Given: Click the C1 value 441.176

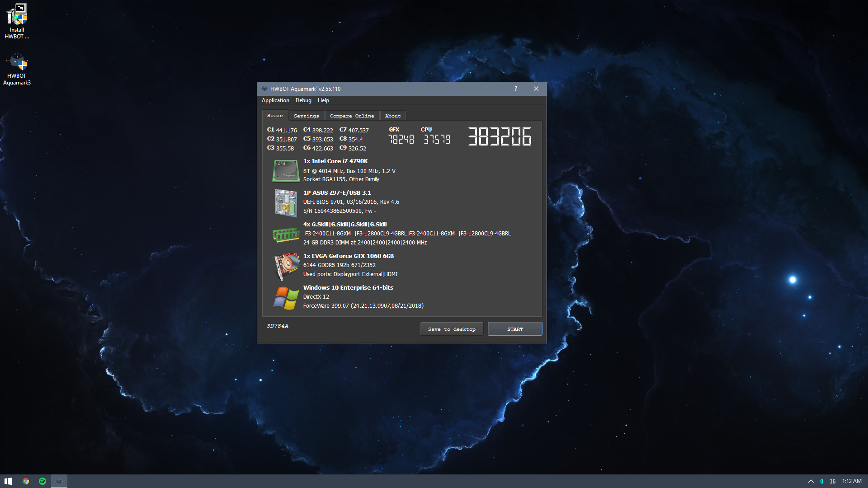Looking at the screenshot, I should [286, 130].
